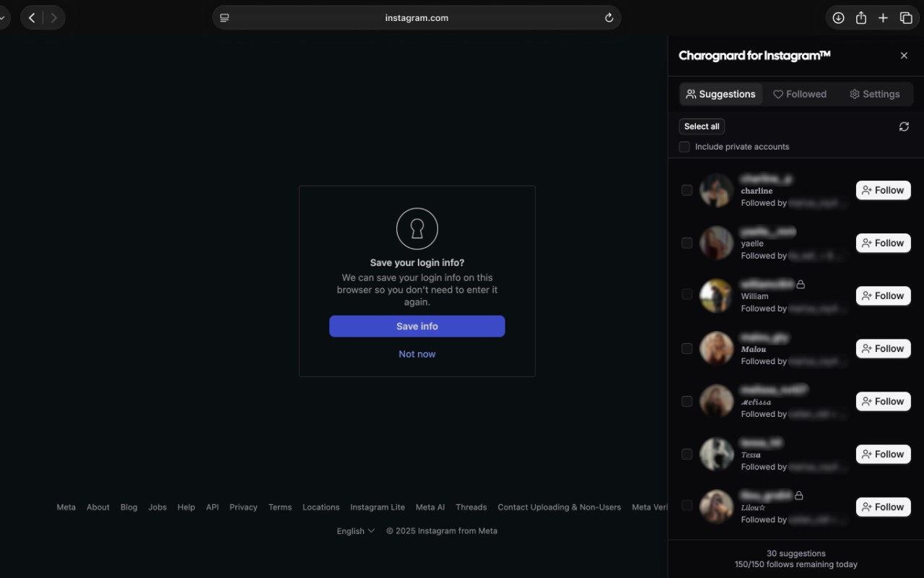The image size is (924, 578).
Task: Dismiss the prompt with Not now
Action: click(417, 354)
